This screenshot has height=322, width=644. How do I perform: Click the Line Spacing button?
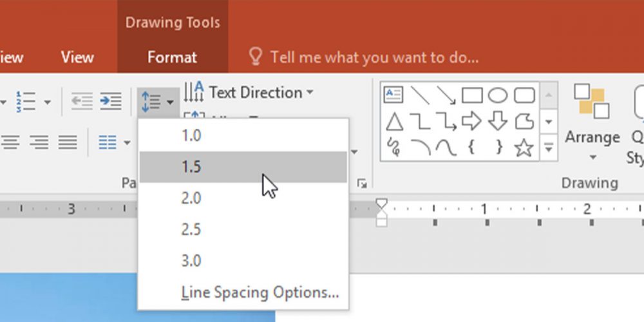(156, 101)
